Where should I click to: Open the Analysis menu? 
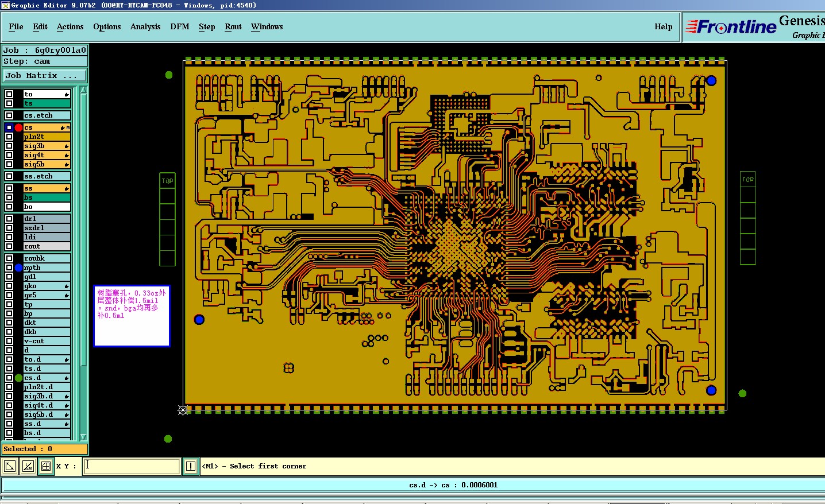(145, 26)
